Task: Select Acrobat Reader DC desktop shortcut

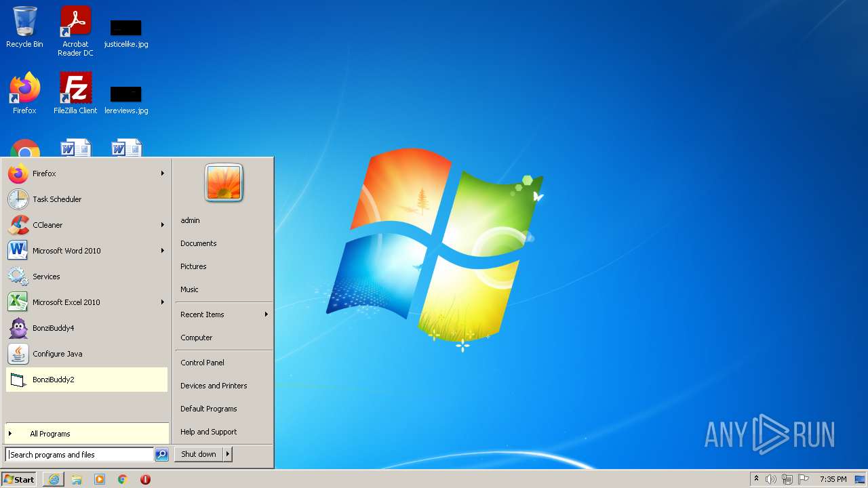Action: pos(75,31)
